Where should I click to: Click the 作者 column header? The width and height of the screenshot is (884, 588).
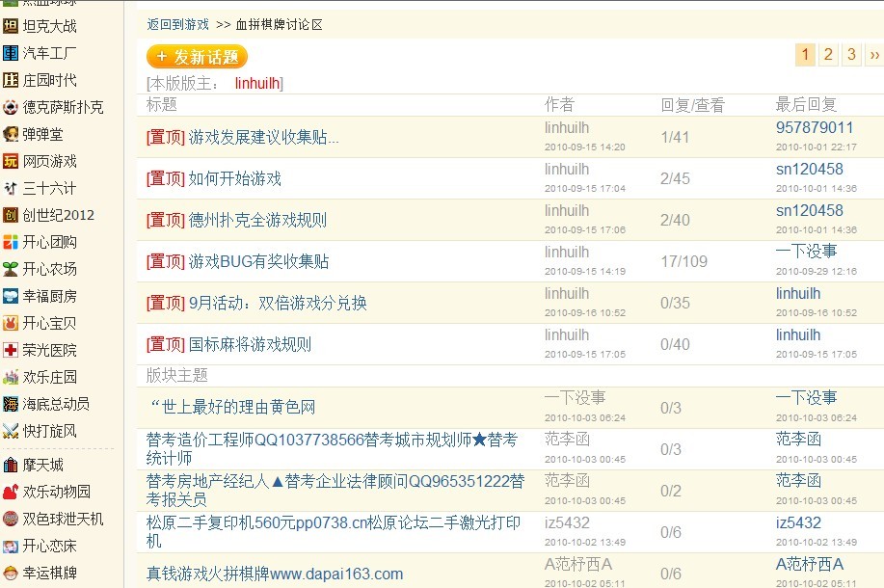click(x=559, y=105)
